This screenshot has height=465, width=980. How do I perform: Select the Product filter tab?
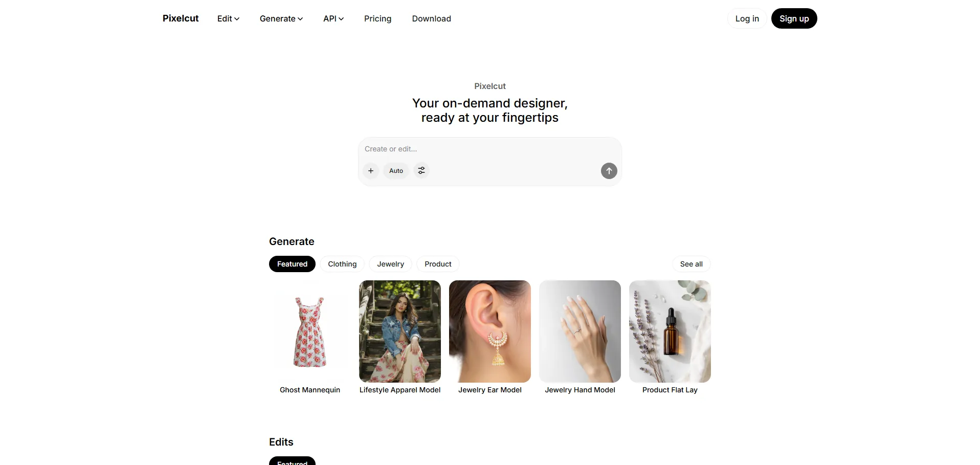pyautogui.click(x=438, y=264)
